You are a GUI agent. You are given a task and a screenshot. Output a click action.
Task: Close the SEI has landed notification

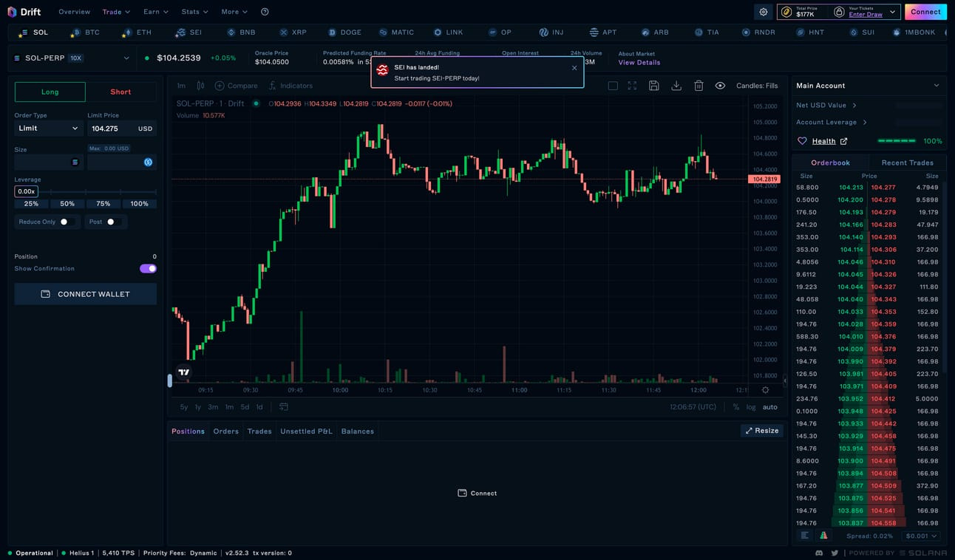coord(574,68)
